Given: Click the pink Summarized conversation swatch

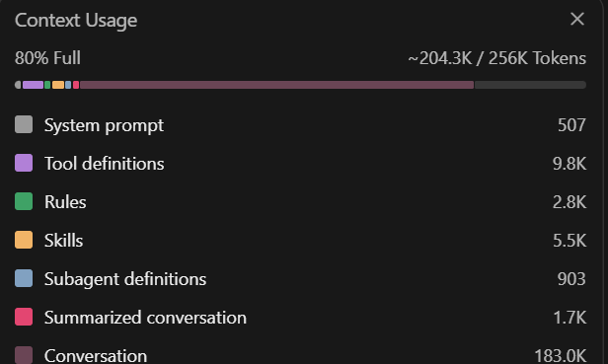Looking at the screenshot, I should click(x=24, y=317).
